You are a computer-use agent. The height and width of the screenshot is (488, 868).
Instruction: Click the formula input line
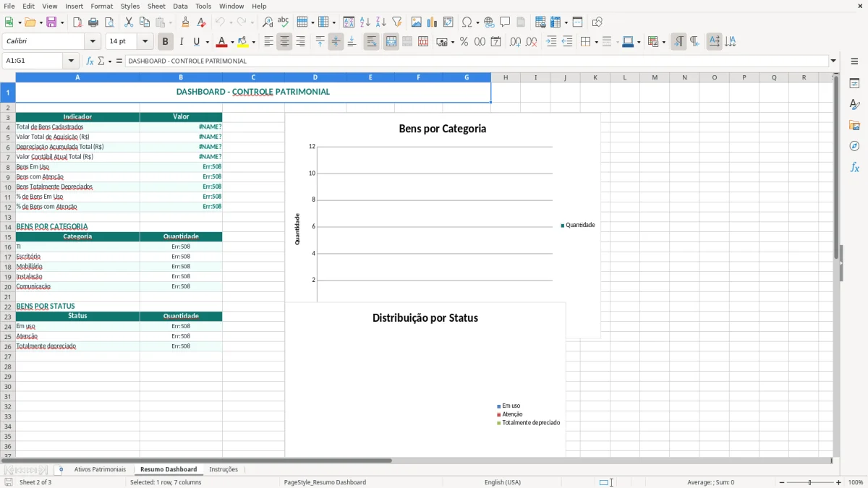pyautogui.click(x=476, y=61)
